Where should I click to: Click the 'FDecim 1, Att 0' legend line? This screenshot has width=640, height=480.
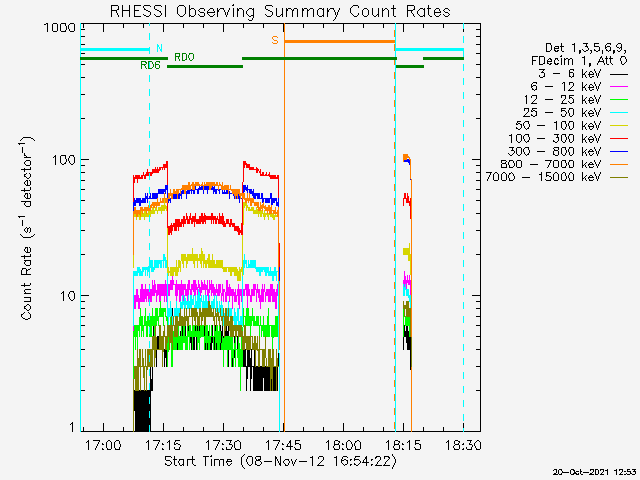point(579,61)
